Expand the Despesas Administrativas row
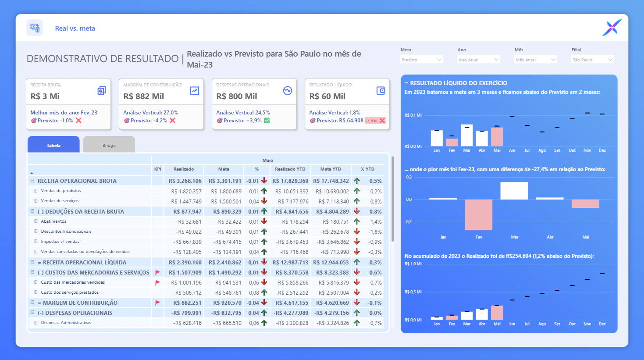 click(36, 323)
